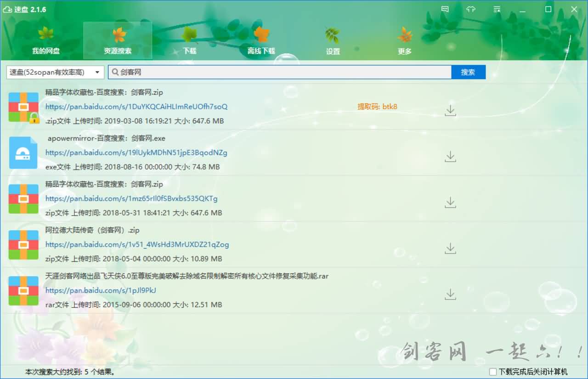Open the title bar menu list icon
Image resolution: width=588 pixels, height=379 pixels.
[x=497, y=9]
